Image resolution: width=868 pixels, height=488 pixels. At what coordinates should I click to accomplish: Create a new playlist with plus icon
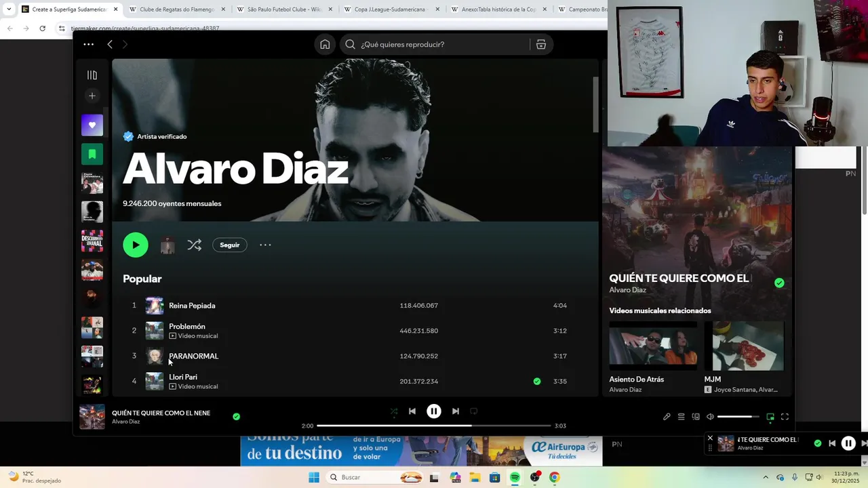pyautogui.click(x=92, y=96)
